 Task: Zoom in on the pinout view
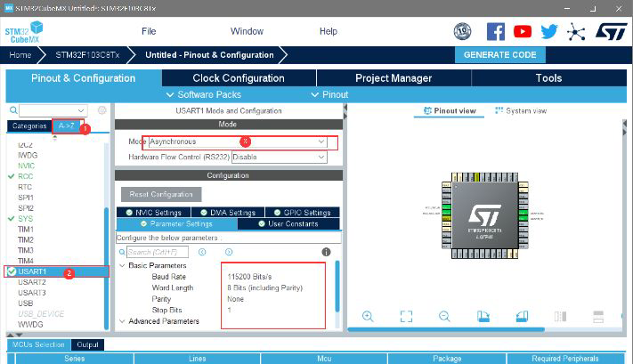pos(368,316)
